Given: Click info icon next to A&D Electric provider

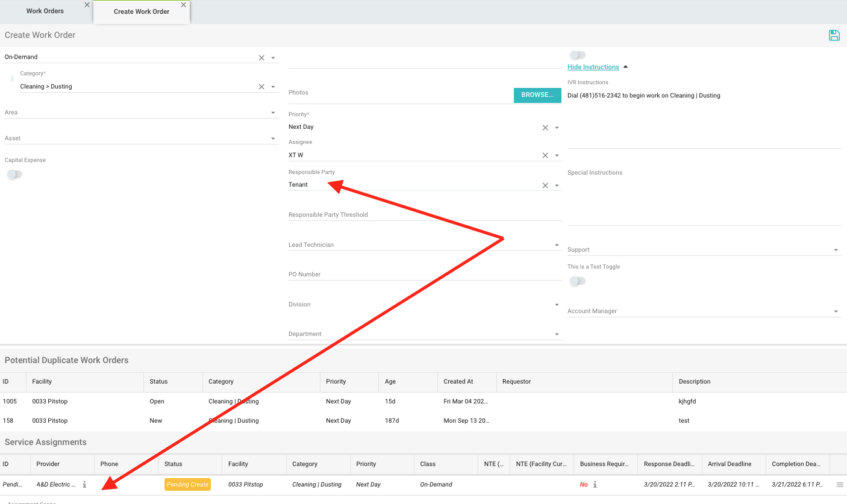Looking at the screenshot, I should (x=84, y=484).
